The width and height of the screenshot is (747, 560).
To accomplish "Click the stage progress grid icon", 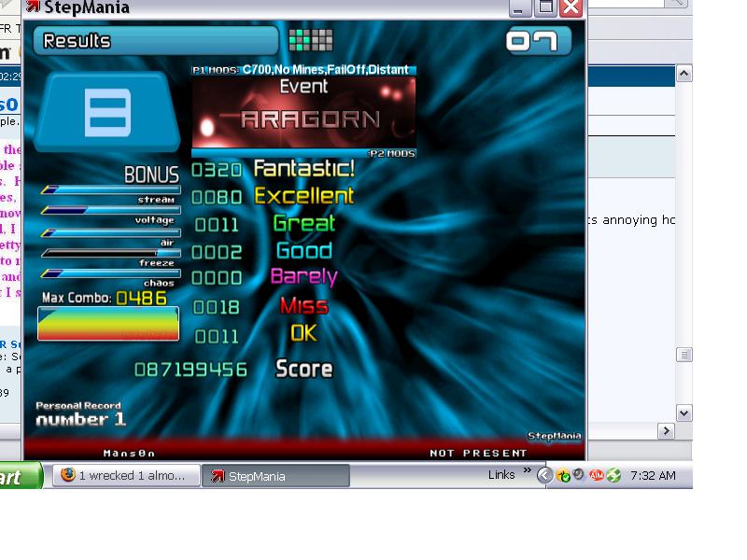I will [x=311, y=40].
